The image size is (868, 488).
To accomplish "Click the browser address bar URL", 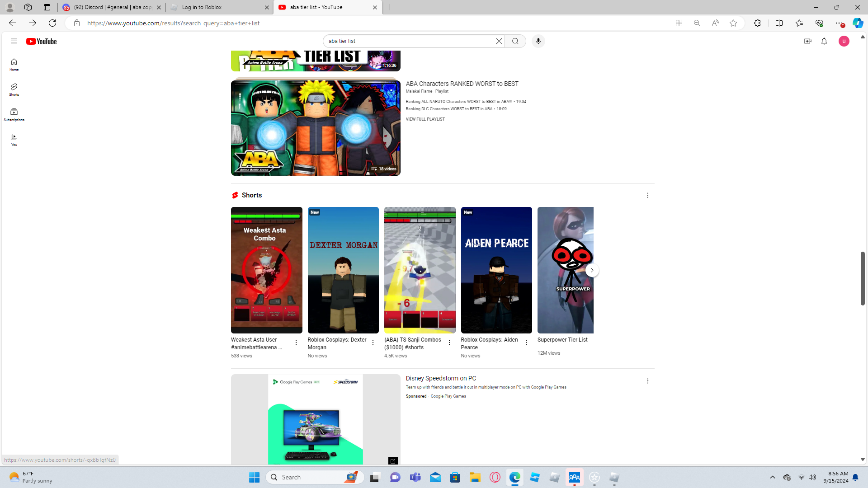I will click(x=173, y=23).
